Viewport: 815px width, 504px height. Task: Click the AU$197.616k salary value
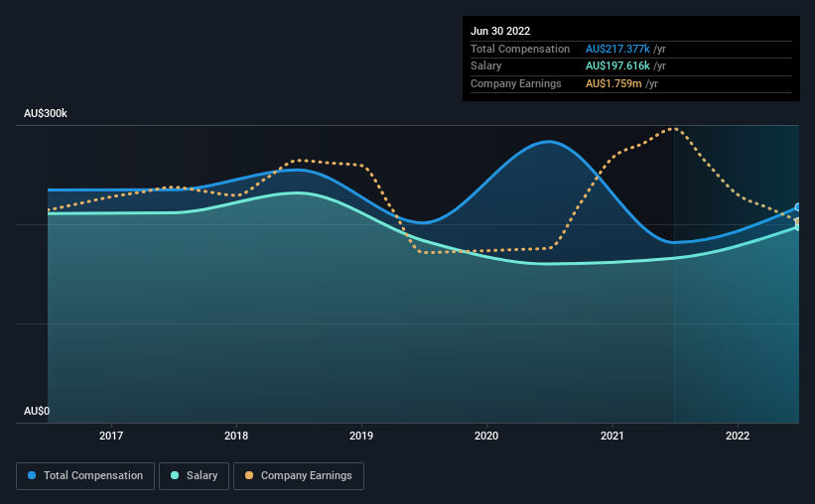click(x=617, y=66)
